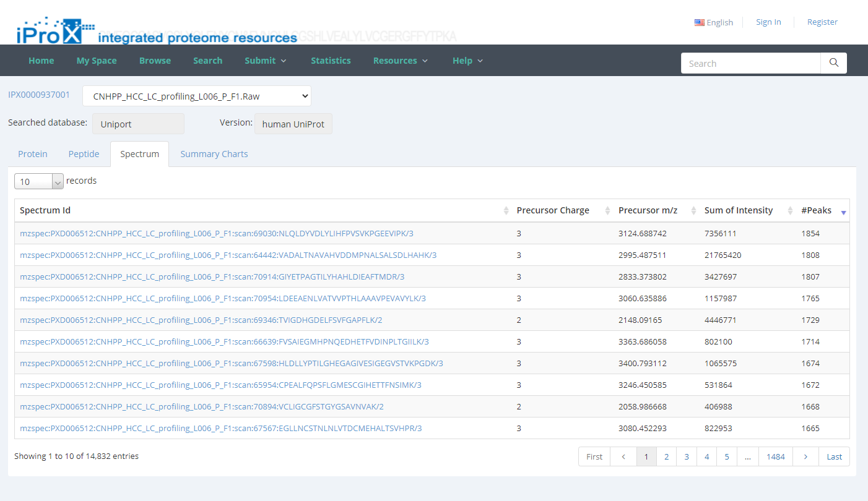Go to page 1484
The height and width of the screenshot is (501, 868).
(x=775, y=456)
